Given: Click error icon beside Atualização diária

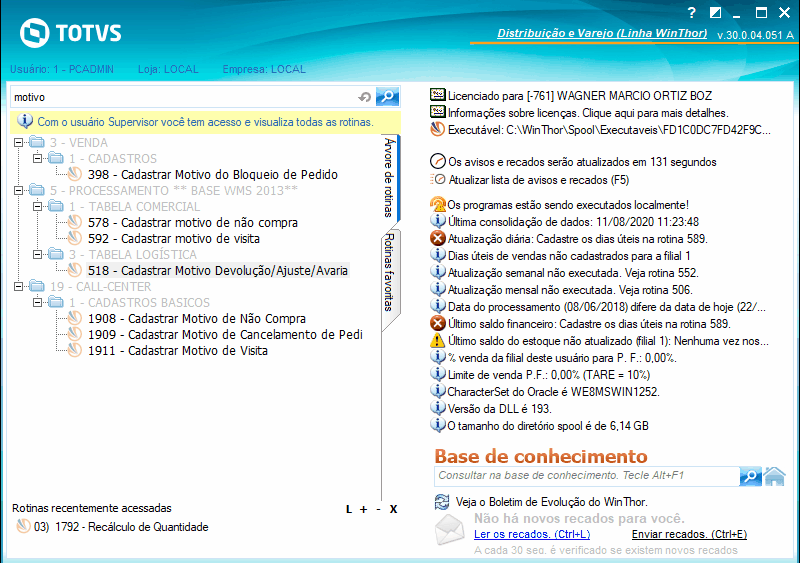Looking at the screenshot, I should [438, 238].
